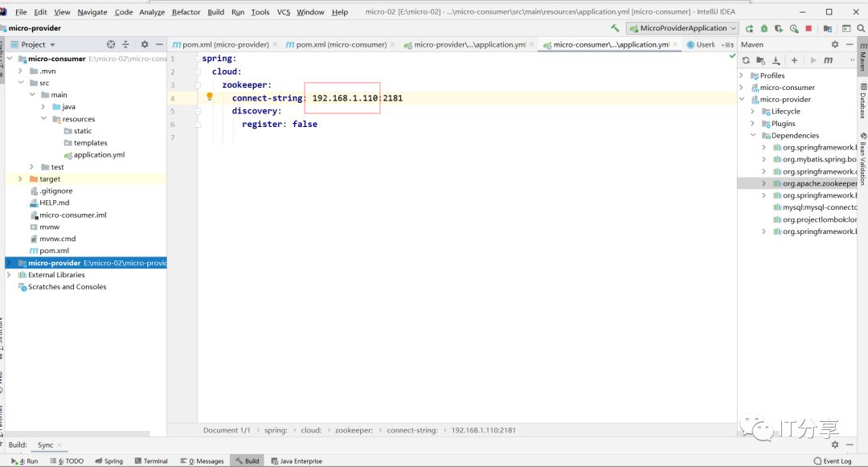Locate the opened file with the Project crosshair icon
The image size is (868, 467).
point(111,44)
